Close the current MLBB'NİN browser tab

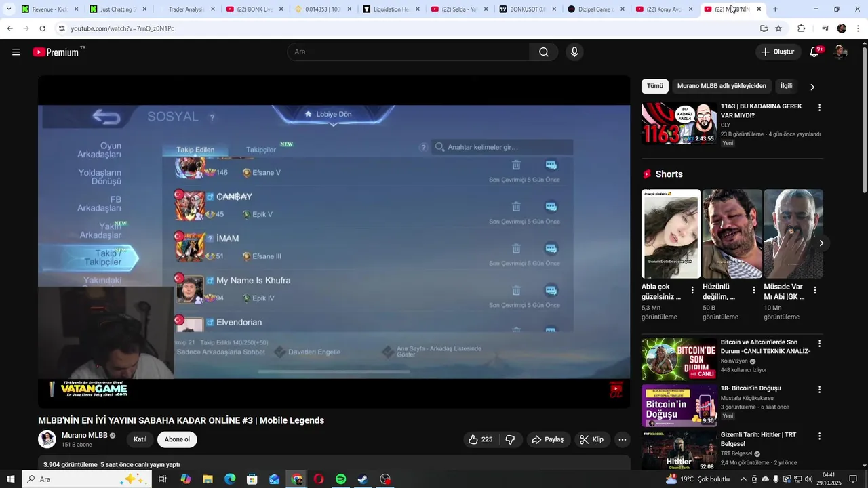pos(759,9)
